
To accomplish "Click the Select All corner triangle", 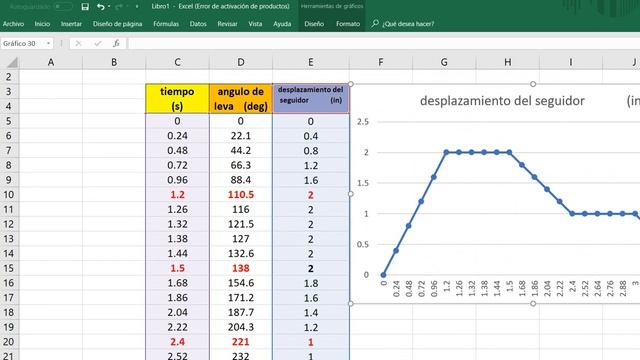I will tap(12, 62).
